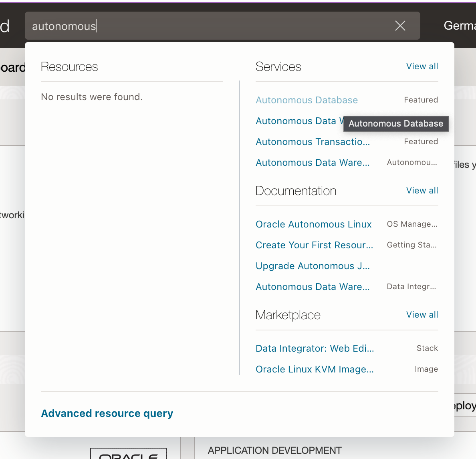Open the Autonomous Database service link
This screenshot has width=476, height=459.
[x=307, y=100]
